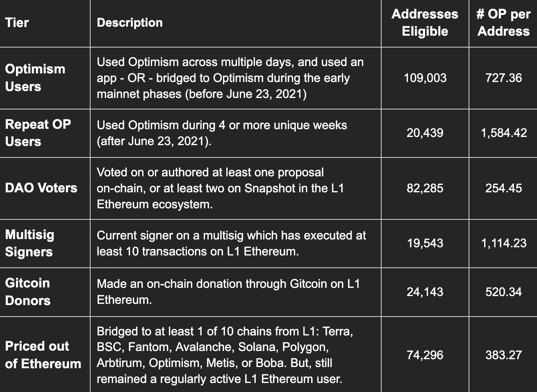Screen dimensions: 537x392
Task: Select the # OP per Address header
Action: coord(503,23)
